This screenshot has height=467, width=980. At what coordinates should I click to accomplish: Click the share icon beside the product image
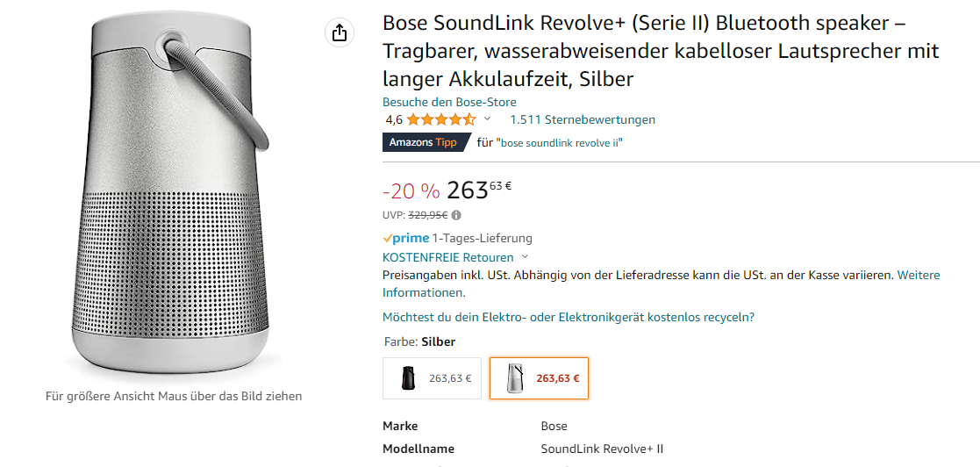pyautogui.click(x=339, y=33)
